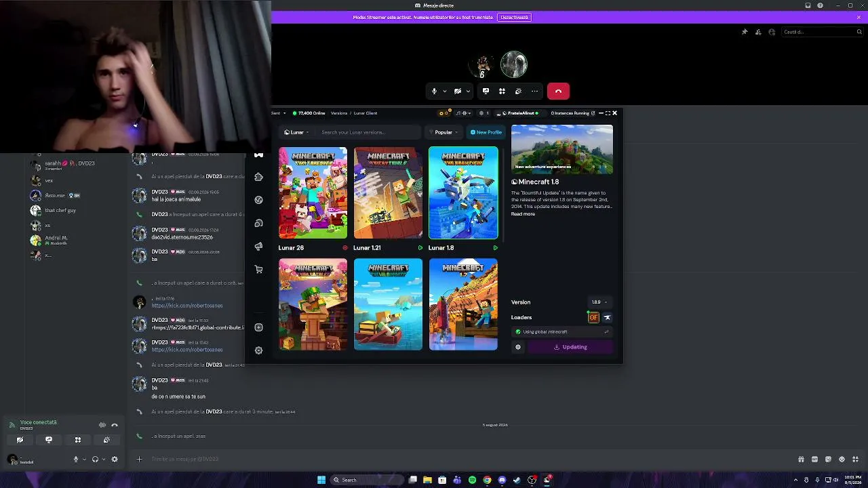Viewport: 868px width, 488px height.
Task: Open the shopping cart store in Lunar sidebar
Action: coord(258,270)
